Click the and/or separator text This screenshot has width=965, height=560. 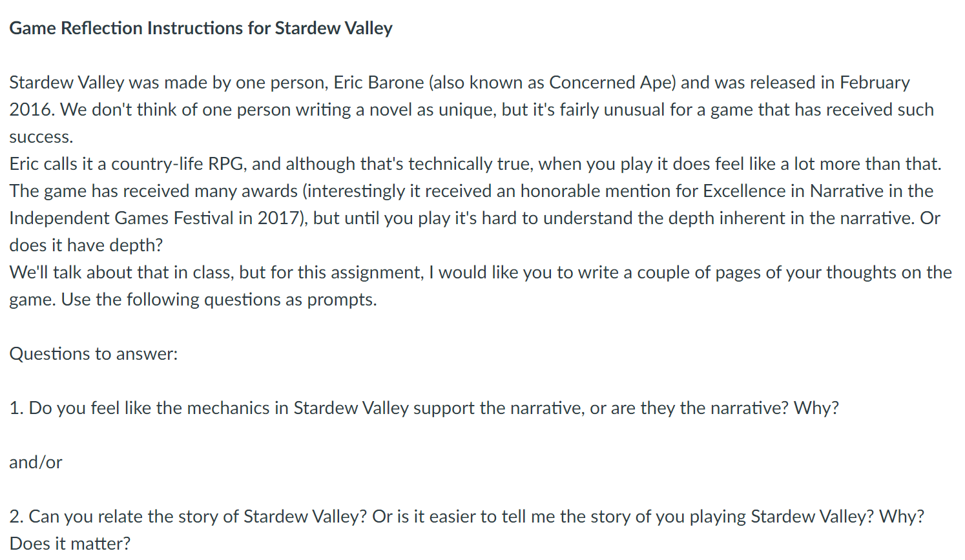pos(36,462)
